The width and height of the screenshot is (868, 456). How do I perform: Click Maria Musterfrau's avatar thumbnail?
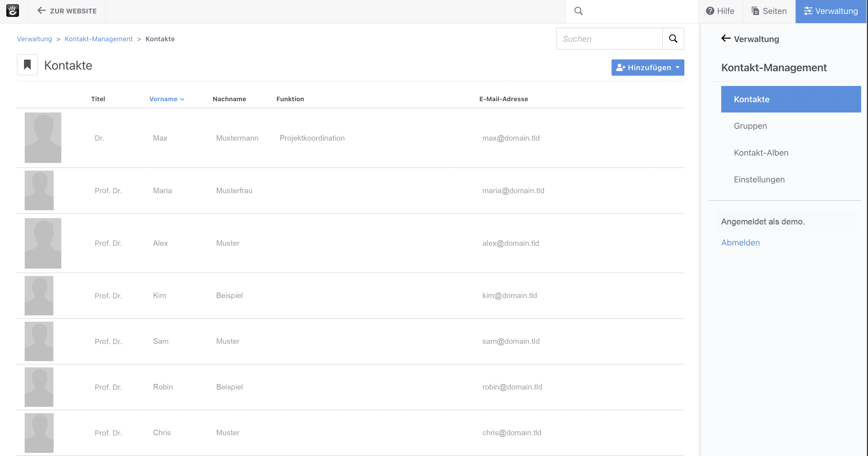[x=39, y=190]
